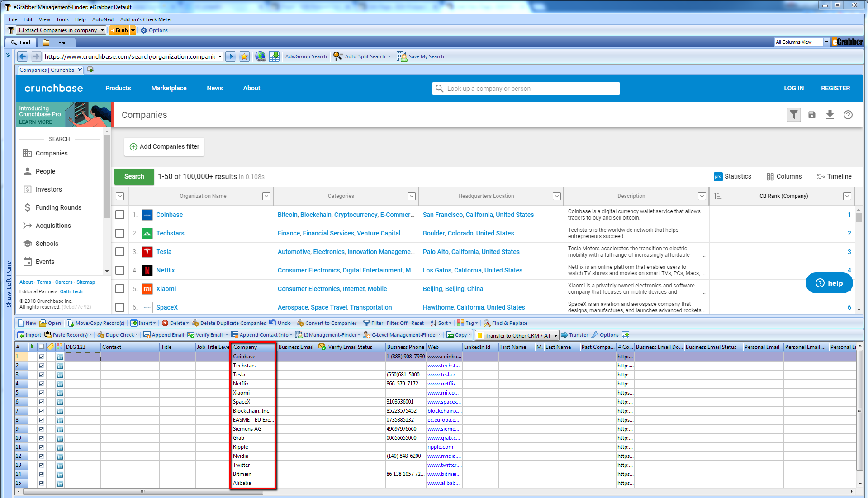Image resolution: width=868 pixels, height=498 pixels.
Task: Click Convert to Companies
Action: [x=327, y=323]
